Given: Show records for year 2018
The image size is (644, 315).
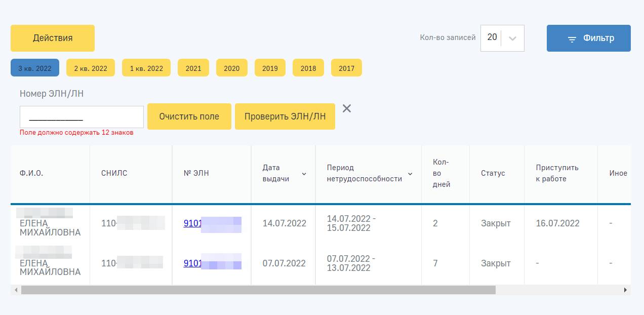Looking at the screenshot, I should pyautogui.click(x=308, y=68).
